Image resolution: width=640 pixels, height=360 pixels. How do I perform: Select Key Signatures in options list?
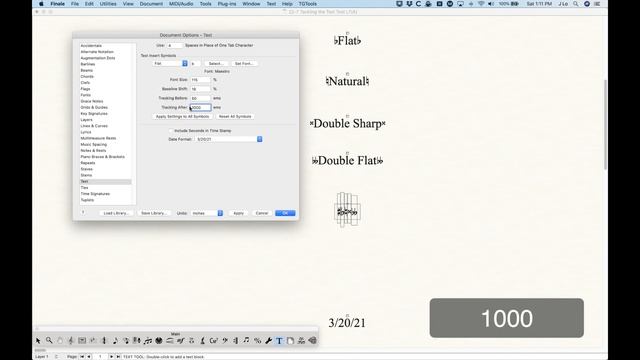click(94, 113)
